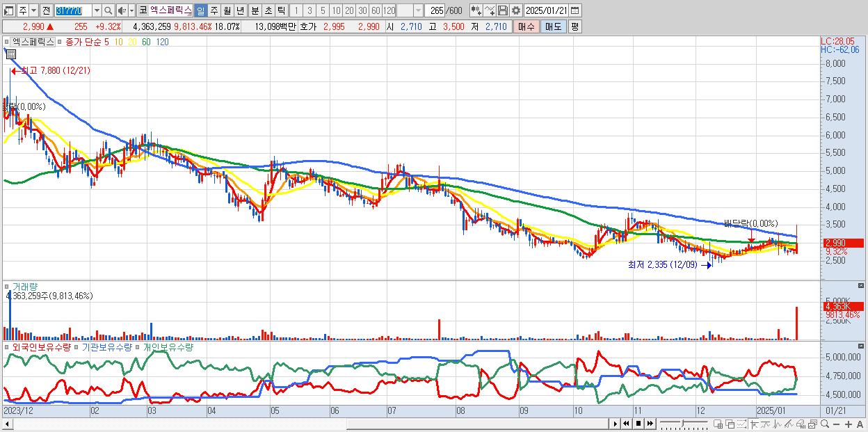
Task: Open chart settings gear icon
Action: [x=516, y=10]
